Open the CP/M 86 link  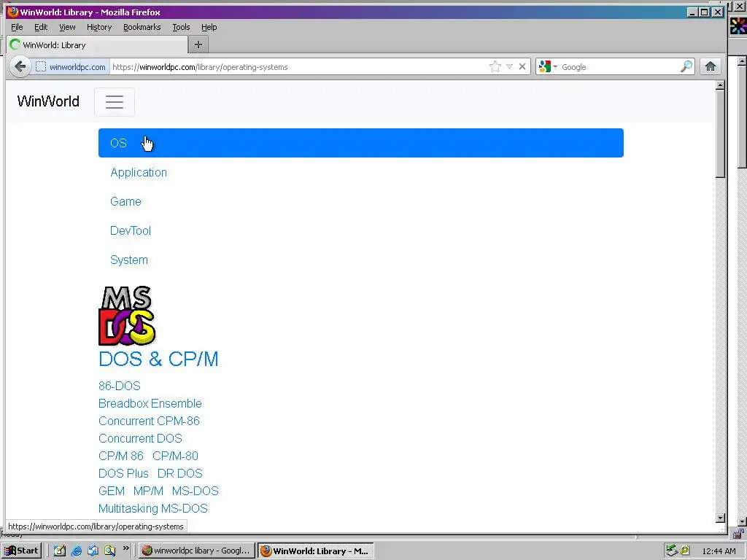[x=121, y=456]
